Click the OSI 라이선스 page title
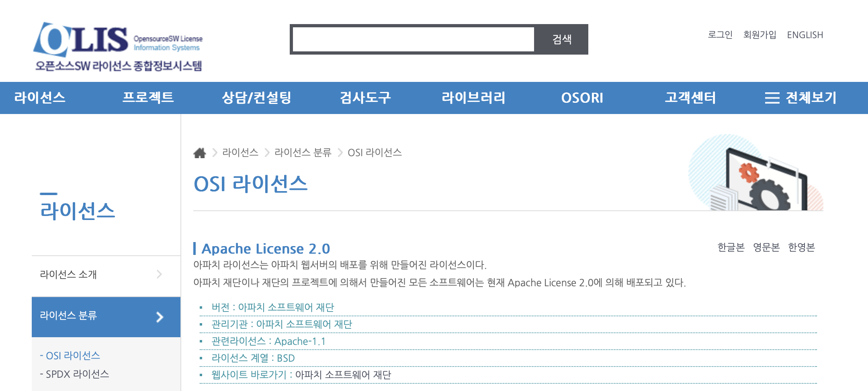868x391 pixels. [250, 184]
